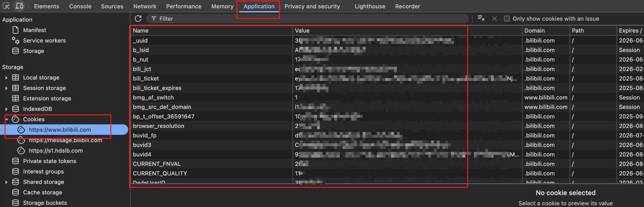Screen dimensions: 644x207
Task: Click the Cookies cookie icon
Action: click(x=15, y=119)
